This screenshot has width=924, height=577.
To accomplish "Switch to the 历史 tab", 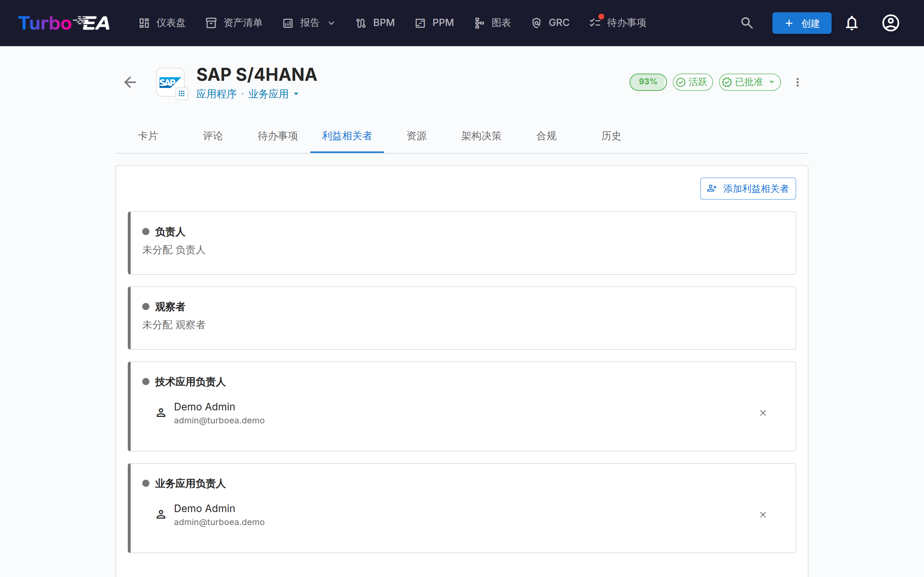I will point(611,136).
